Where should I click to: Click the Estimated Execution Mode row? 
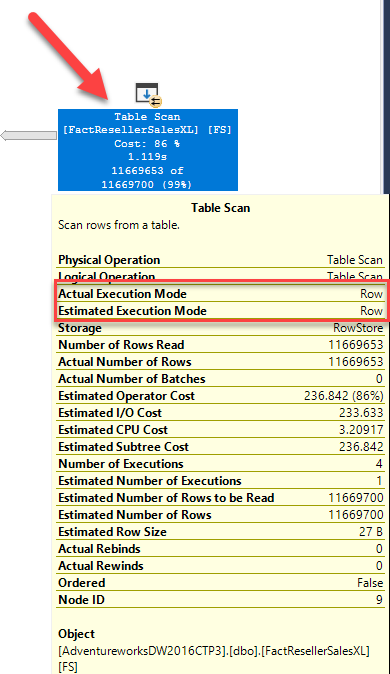[220, 311]
